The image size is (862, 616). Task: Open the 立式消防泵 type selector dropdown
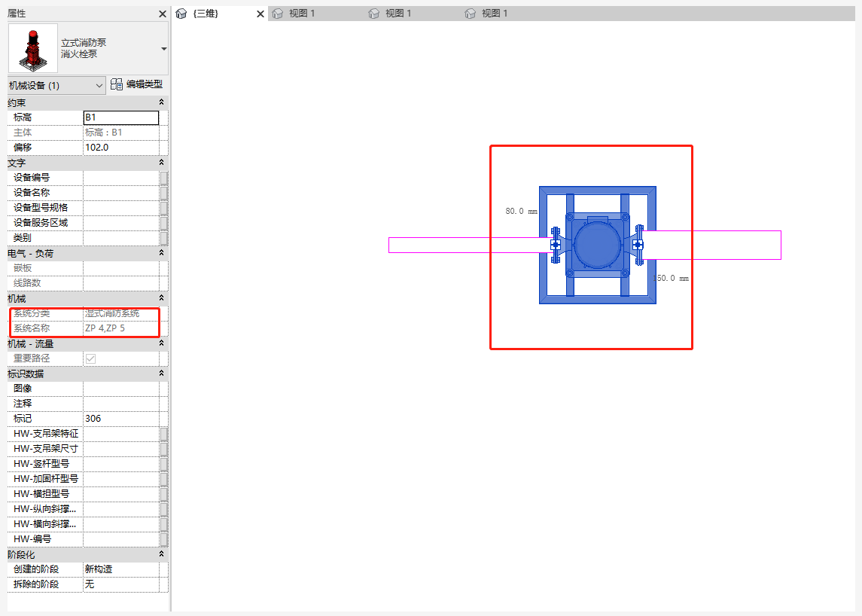[163, 49]
